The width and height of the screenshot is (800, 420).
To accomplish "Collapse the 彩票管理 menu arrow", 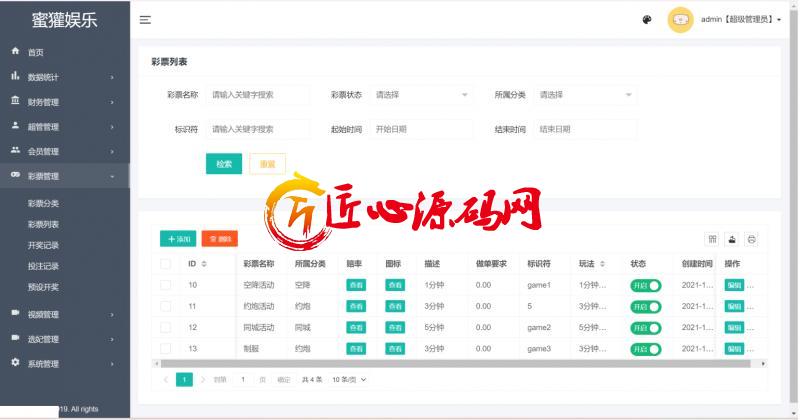I will click(112, 177).
